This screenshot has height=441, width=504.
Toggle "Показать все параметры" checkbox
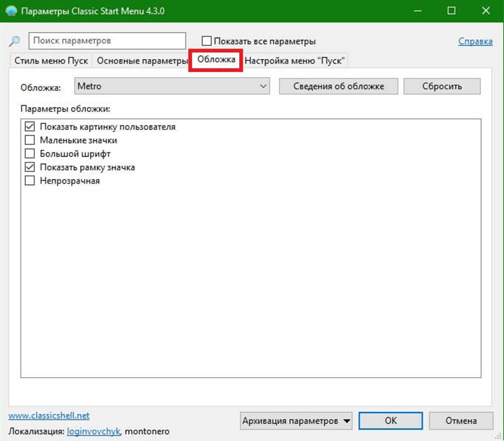[x=207, y=41]
